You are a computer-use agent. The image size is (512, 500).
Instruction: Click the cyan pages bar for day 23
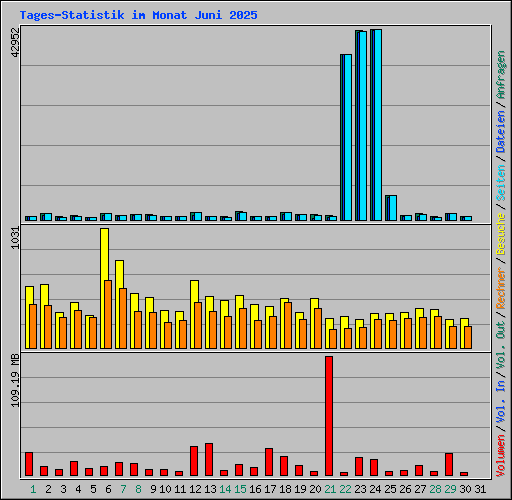click(363, 126)
